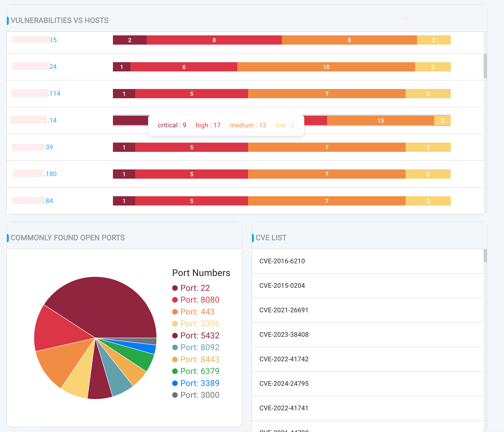Image resolution: width=504 pixels, height=432 pixels.
Task: Toggle Port: 22 legend item
Action: coord(195,288)
